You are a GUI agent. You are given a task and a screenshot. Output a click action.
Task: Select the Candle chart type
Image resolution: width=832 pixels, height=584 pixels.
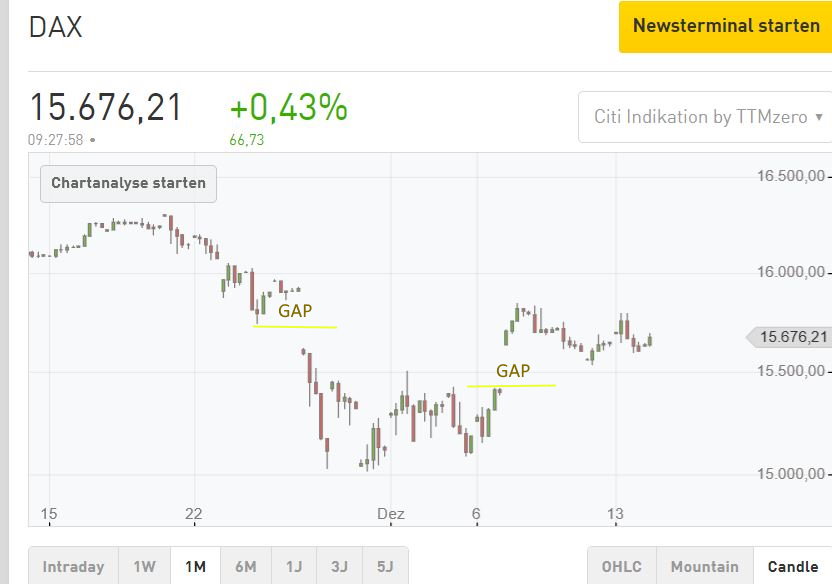coord(793,567)
